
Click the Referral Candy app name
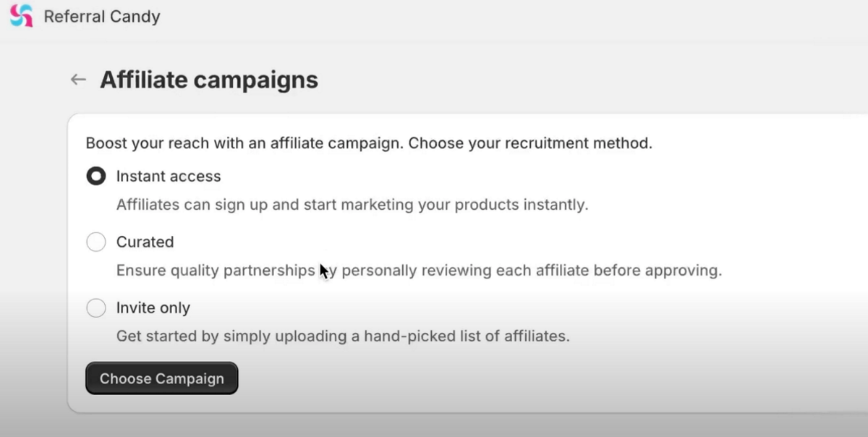click(102, 16)
